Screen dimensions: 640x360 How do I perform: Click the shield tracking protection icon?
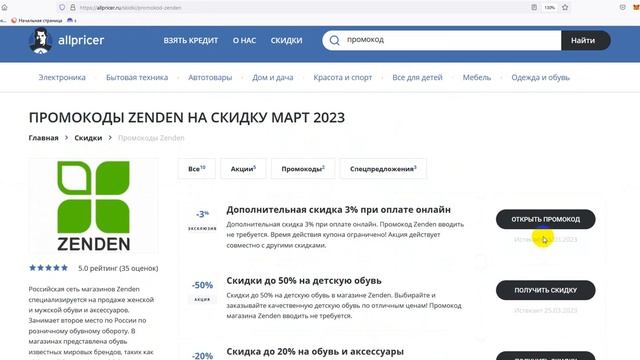click(62, 7)
